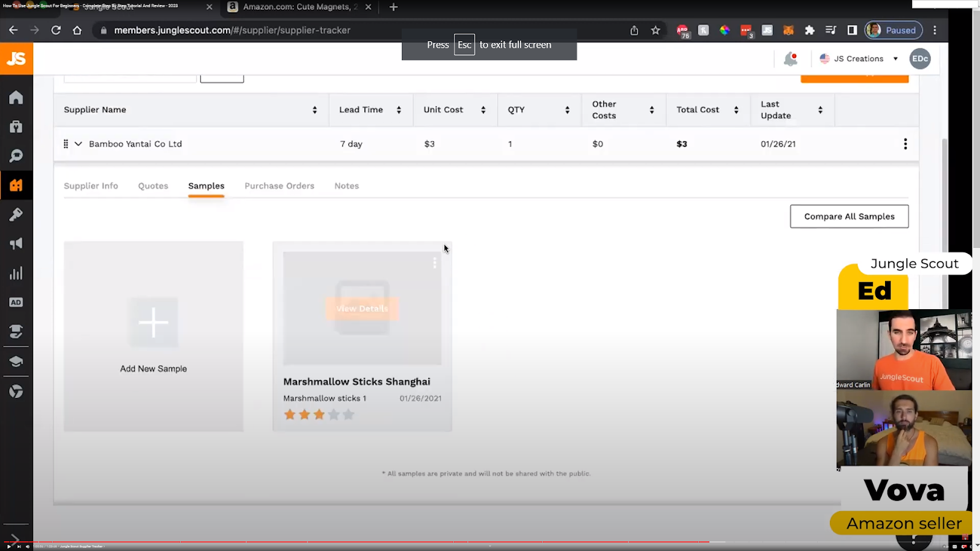The image size is (980, 551).
Task: Open the Marshmallow Sticks Shanghai sample title
Action: coord(357,381)
